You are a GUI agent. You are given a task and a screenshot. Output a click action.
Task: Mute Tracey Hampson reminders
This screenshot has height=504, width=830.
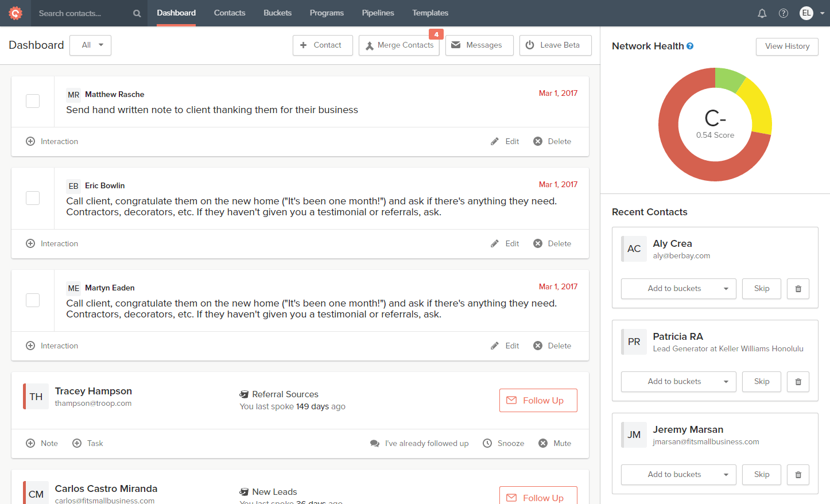click(x=555, y=443)
